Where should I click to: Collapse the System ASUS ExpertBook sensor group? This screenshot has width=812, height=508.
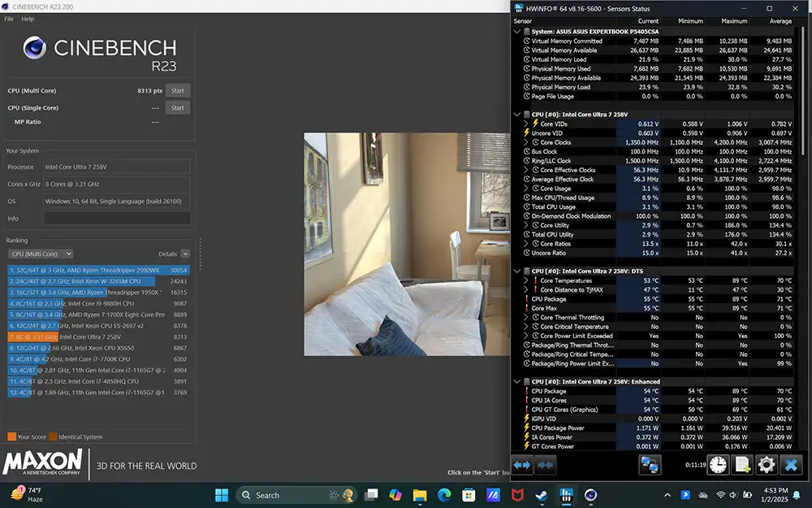point(518,32)
